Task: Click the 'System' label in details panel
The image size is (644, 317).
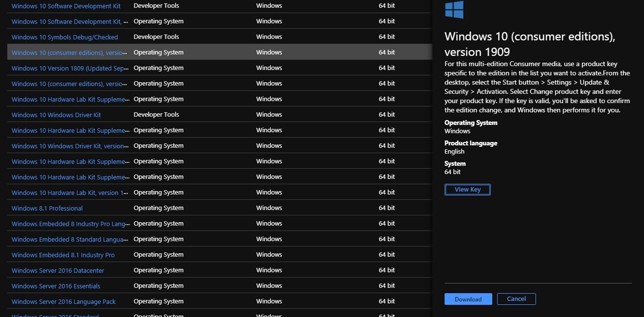Action: click(x=455, y=163)
